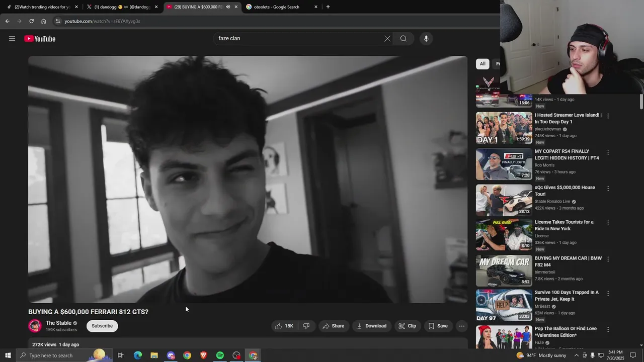The height and width of the screenshot is (362, 644).
Task: Start voice search with microphone icon
Action: (426, 39)
